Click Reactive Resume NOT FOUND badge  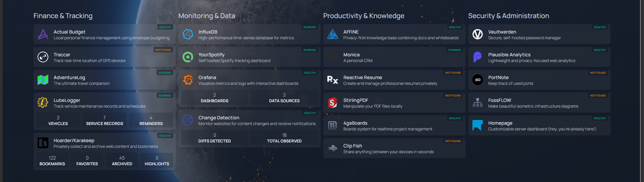tap(453, 73)
